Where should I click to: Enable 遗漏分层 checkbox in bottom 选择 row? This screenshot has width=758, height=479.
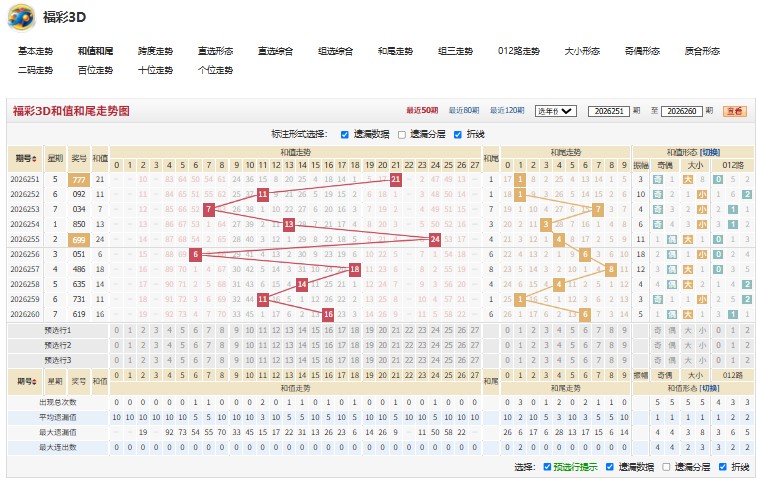click(666, 466)
